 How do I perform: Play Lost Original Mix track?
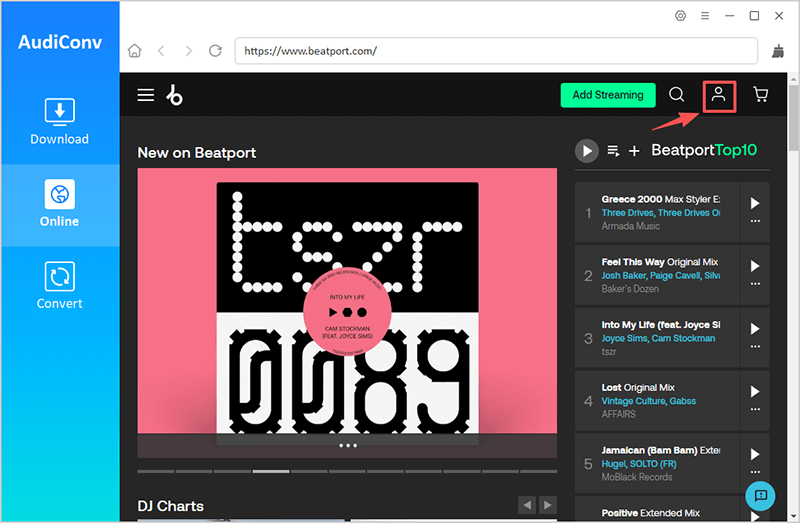pos(755,391)
